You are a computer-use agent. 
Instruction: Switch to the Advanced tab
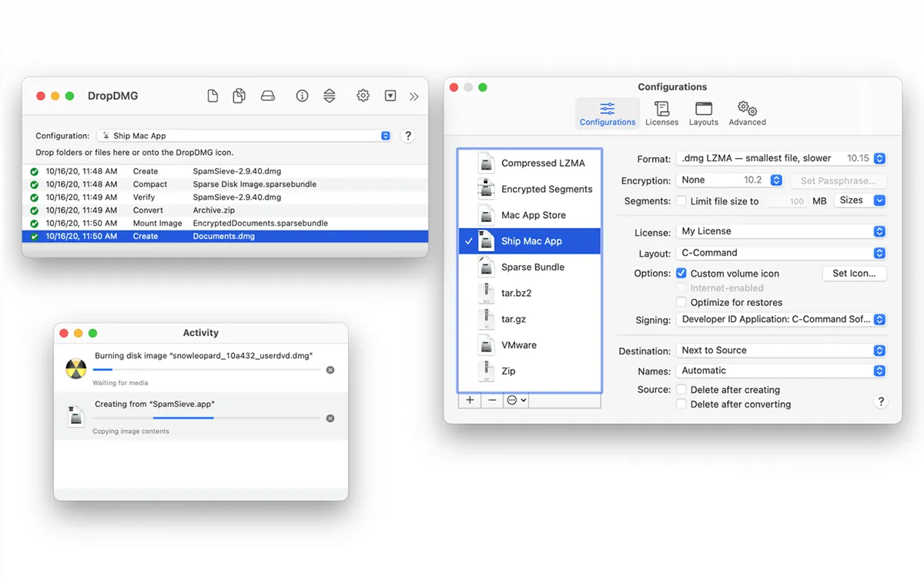pos(747,113)
